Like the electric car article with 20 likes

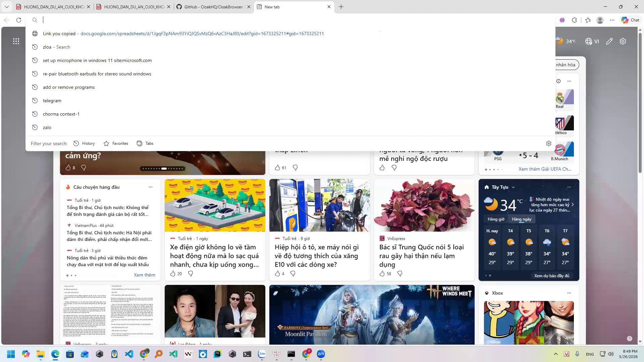click(x=173, y=274)
